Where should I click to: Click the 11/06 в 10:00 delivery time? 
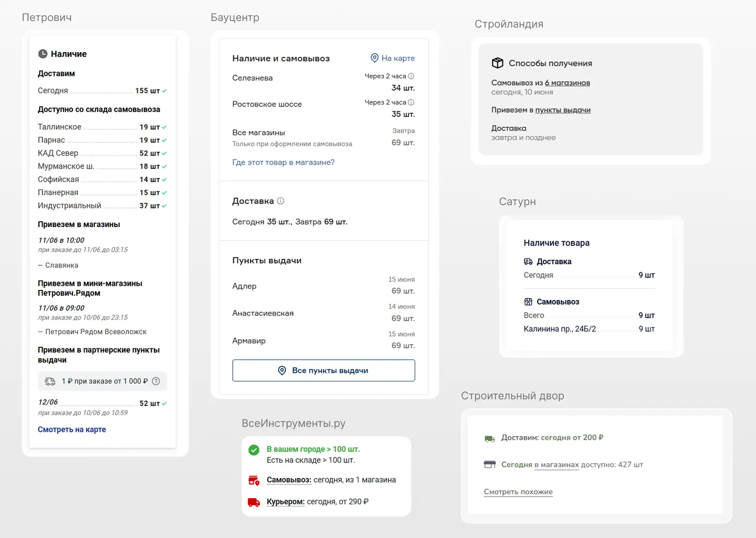point(61,240)
